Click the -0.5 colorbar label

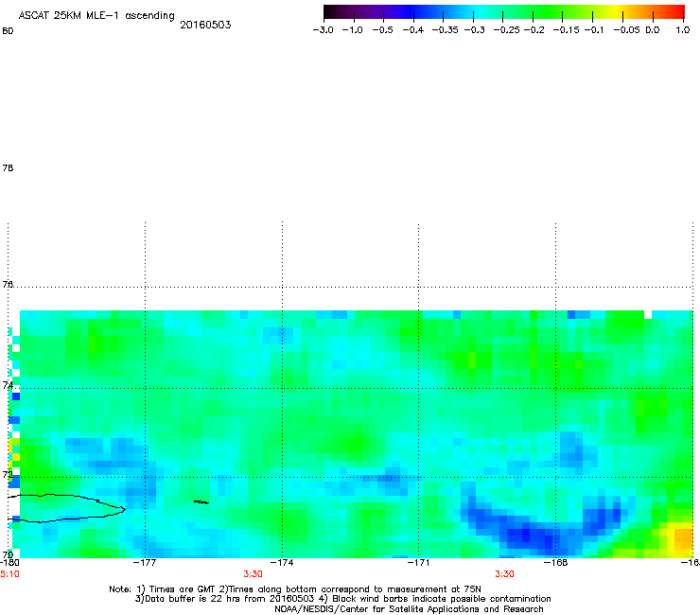pos(382,30)
